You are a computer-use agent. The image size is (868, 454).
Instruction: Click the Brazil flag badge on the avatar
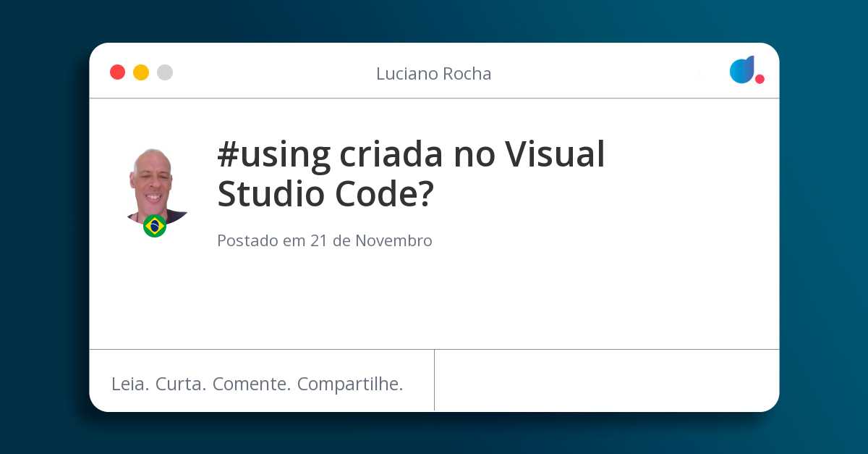click(x=155, y=226)
